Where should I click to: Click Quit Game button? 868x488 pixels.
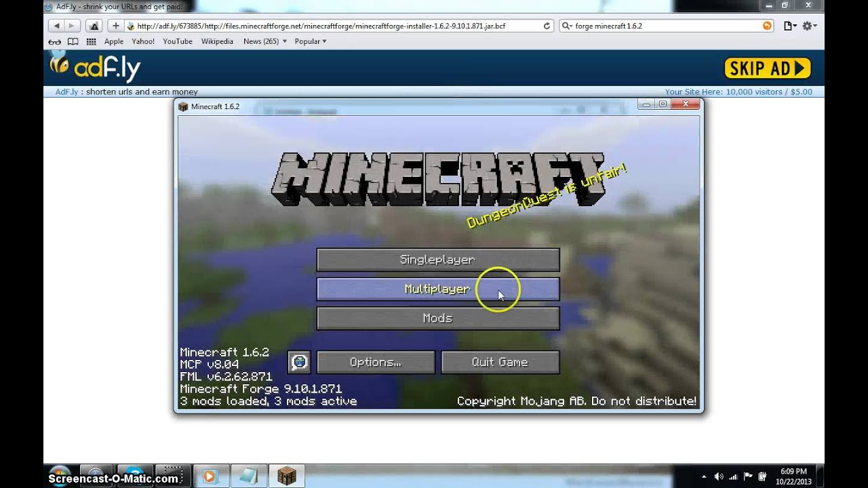tap(500, 362)
